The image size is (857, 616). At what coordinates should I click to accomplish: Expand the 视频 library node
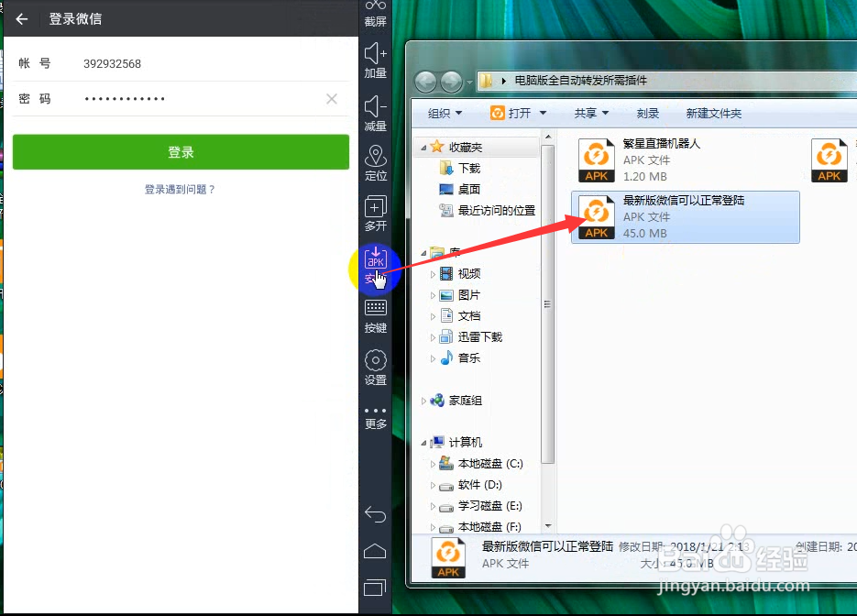[x=433, y=274]
